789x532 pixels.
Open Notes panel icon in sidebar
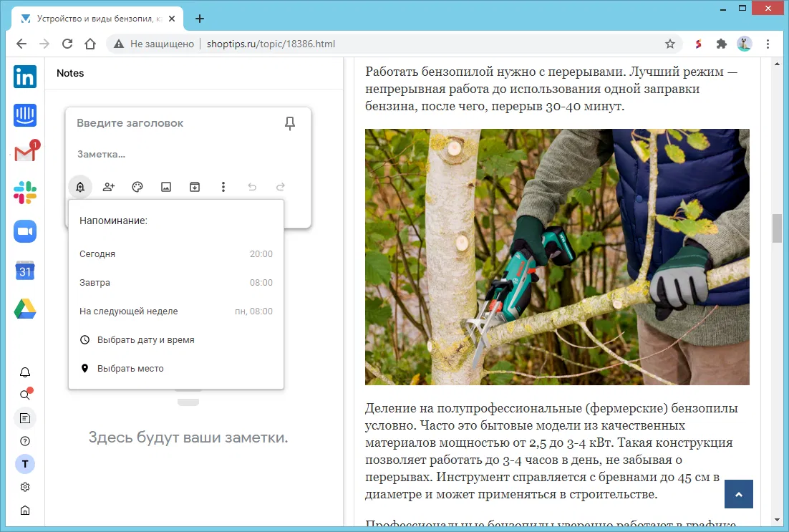pyautogui.click(x=24, y=418)
